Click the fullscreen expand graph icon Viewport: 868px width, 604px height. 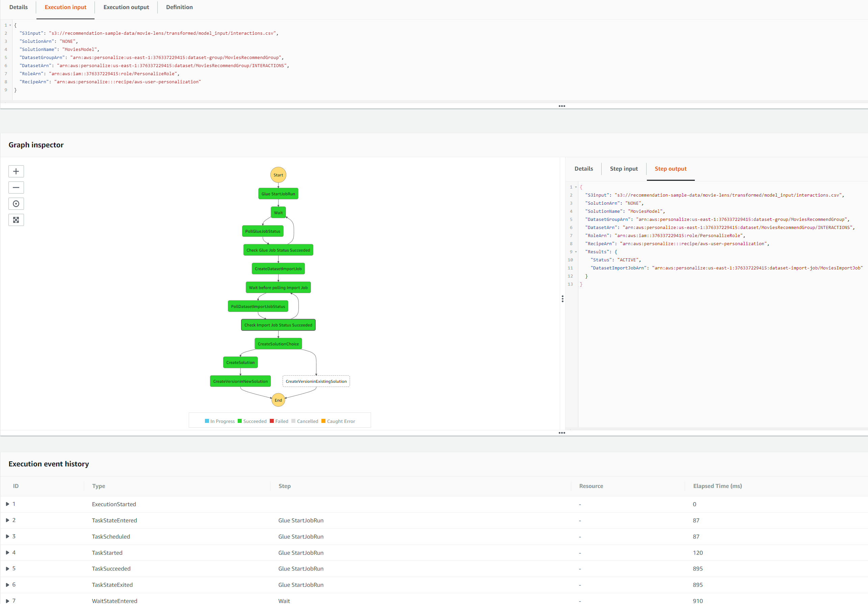coord(16,220)
